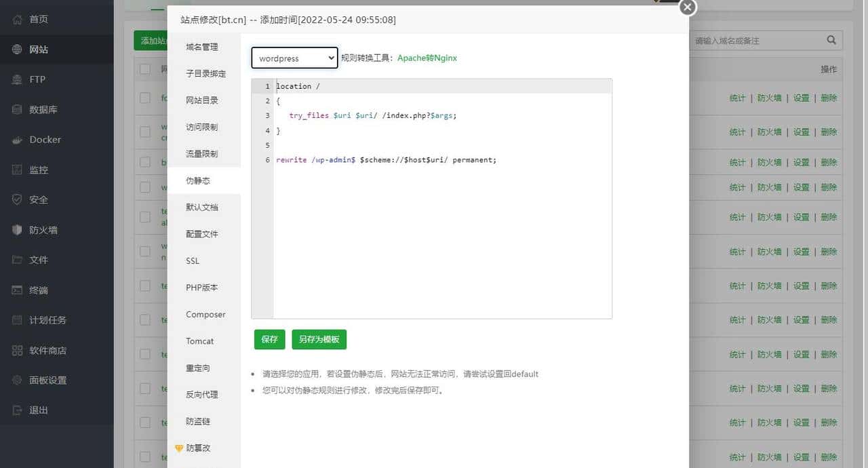Open the wordpress rule template dropdown
Viewport: 868px width, 468px height.
tap(294, 58)
